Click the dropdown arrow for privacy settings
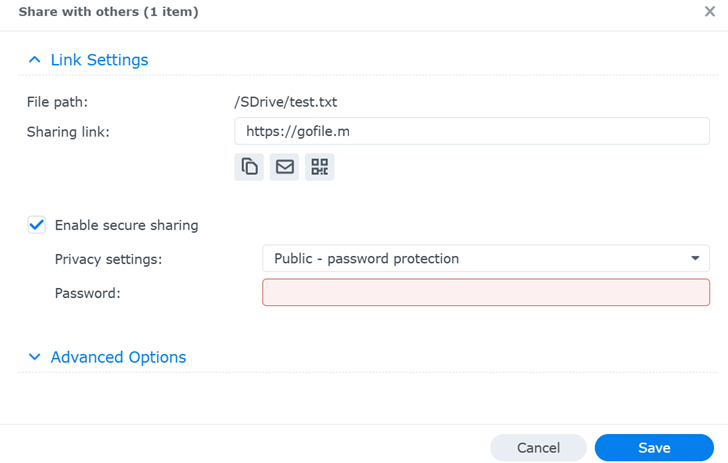This screenshot has width=728, height=463. click(x=695, y=258)
